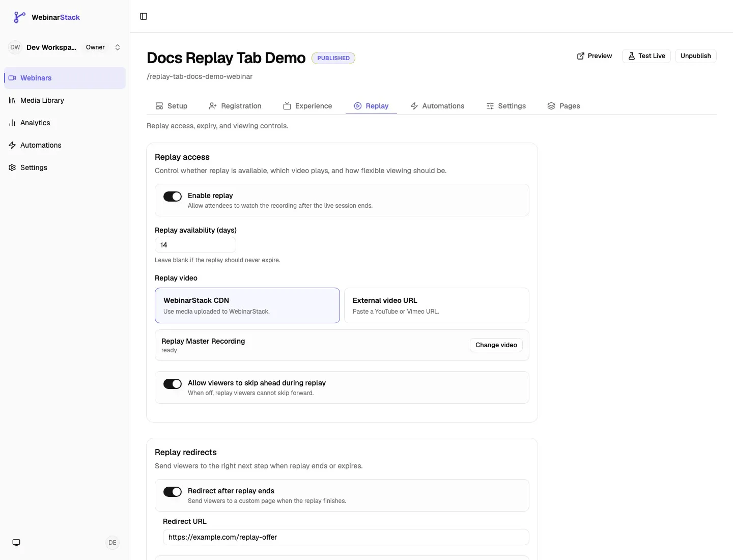Click the Automations lightning icon in sidebar
The width and height of the screenshot is (733, 560).
point(12,145)
